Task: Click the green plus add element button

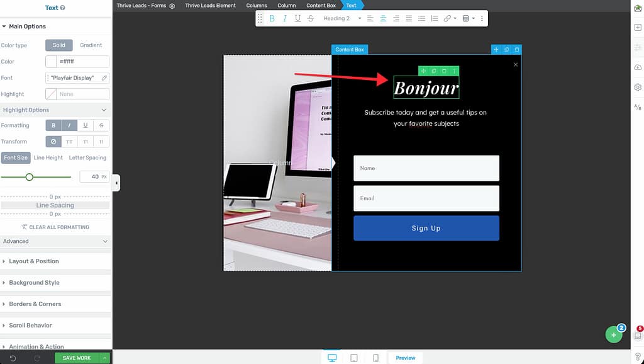Action: [x=614, y=335]
